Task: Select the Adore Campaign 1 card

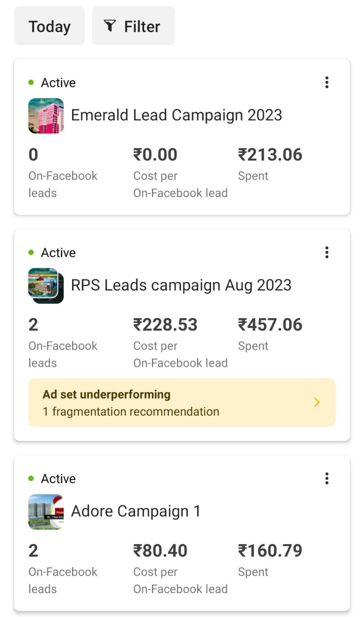Action: (182, 532)
